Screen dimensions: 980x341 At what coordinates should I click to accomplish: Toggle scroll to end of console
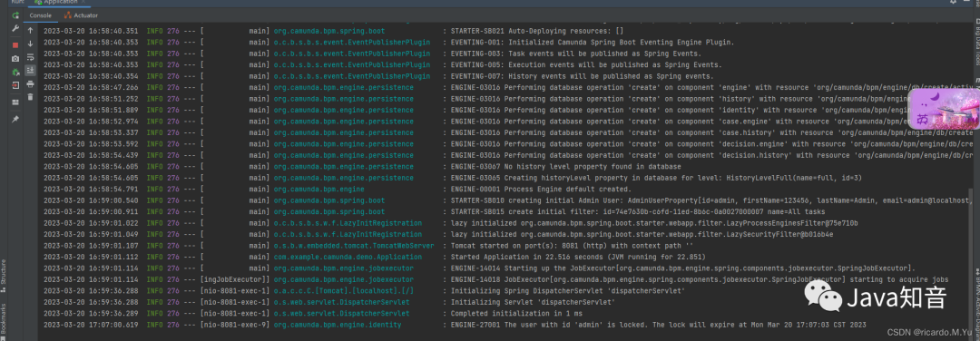[30, 70]
